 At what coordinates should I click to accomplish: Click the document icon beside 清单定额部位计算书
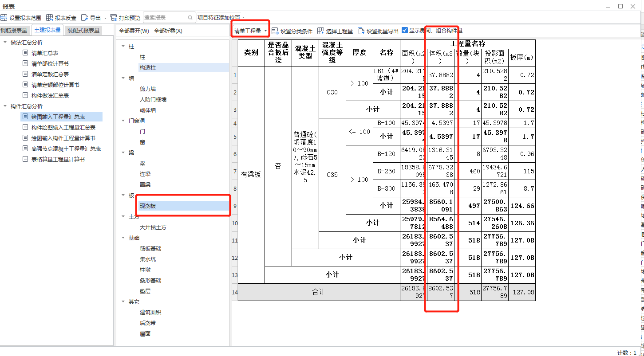coord(25,85)
